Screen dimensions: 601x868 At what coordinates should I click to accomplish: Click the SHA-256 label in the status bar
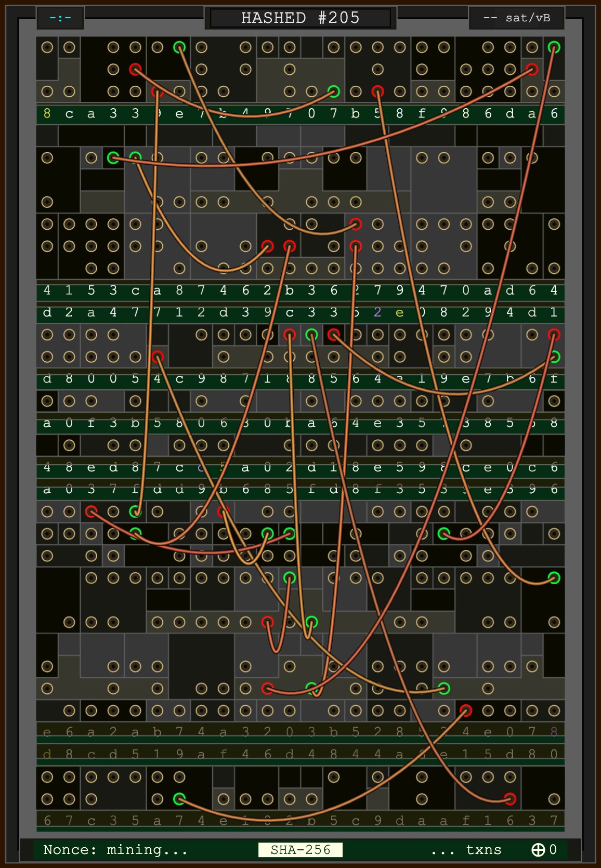(300, 850)
